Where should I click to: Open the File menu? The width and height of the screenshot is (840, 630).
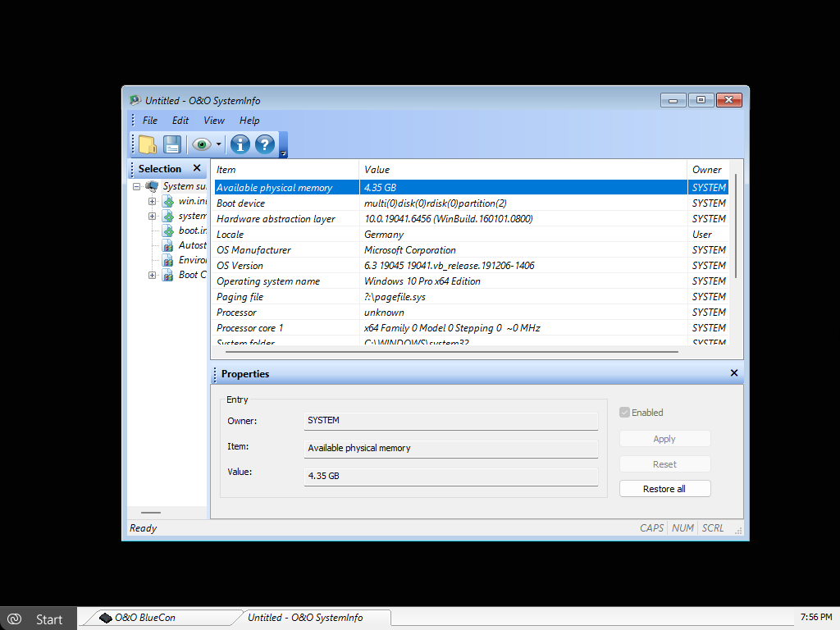[150, 121]
